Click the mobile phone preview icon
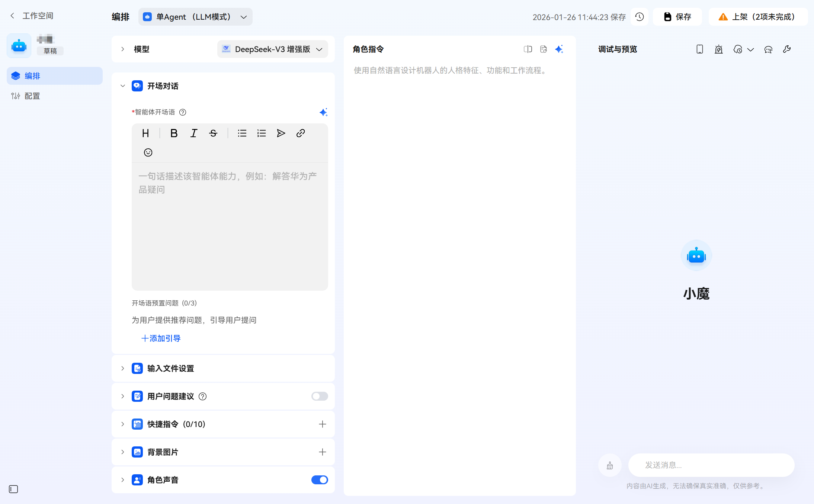This screenshot has height=504, width=814. pos(699,49)
